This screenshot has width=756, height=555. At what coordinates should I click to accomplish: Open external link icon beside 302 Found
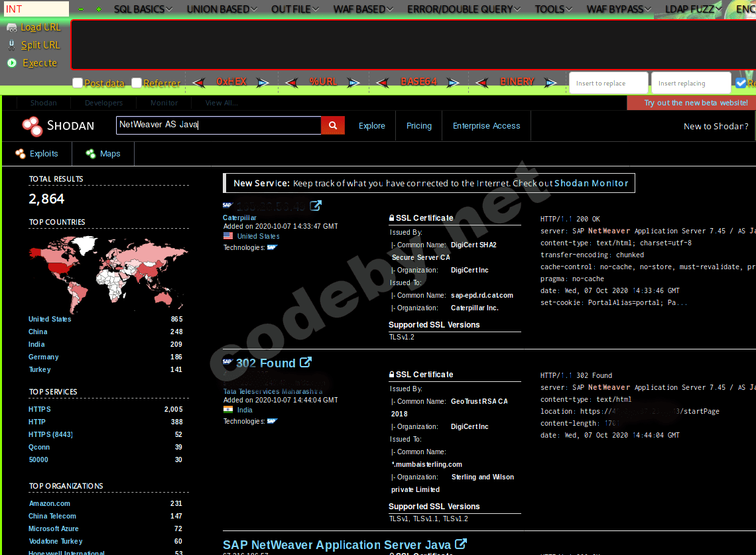coord(306,362)
